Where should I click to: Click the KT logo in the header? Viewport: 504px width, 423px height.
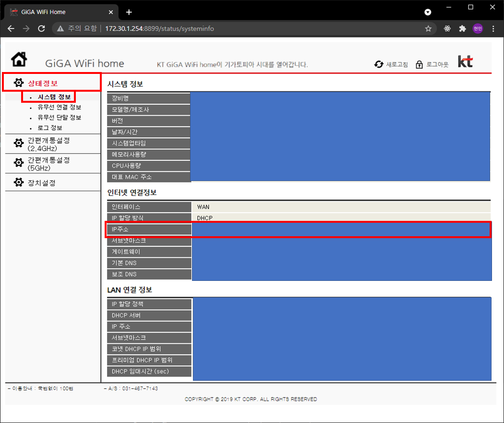coord(465,61)
